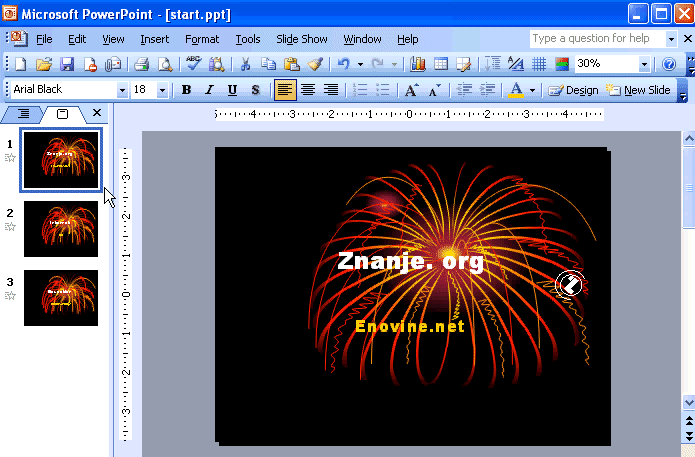This screenshot has width=695, height=457.
Task: Increase the font size
Action: tap(411, 90)
